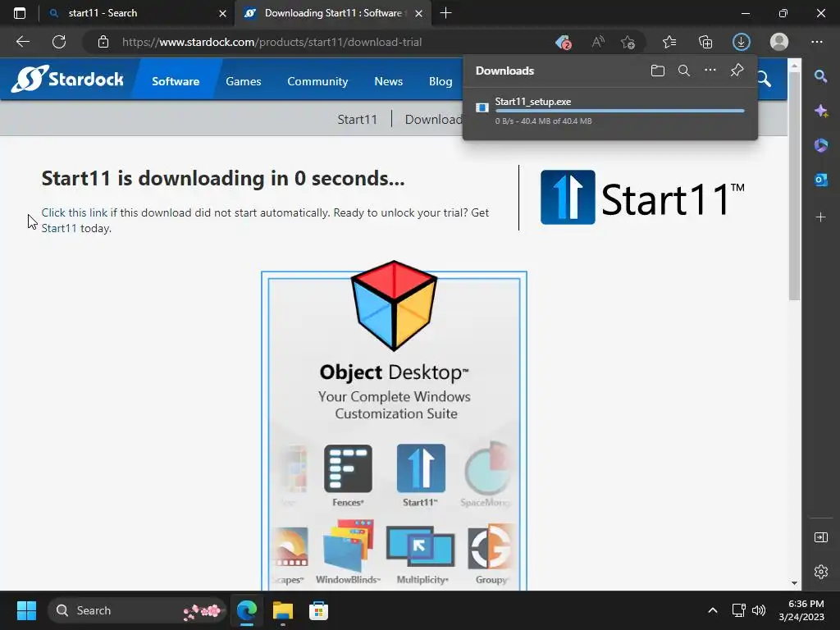The image size is (840, 630).
Task: Open sidebar settings gear
Action: pyautogui.click(x=820, y=572)
